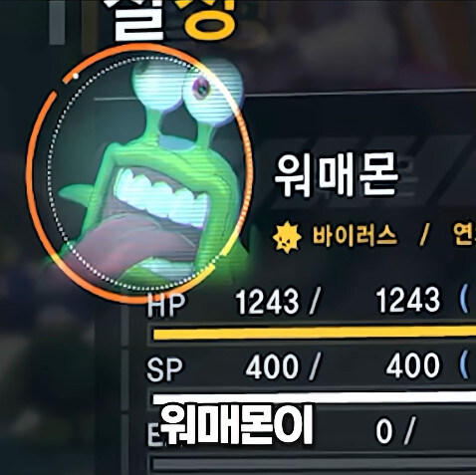Click the current HP value 1243
This screenshot has height=475, width=476.
(267, 301)
